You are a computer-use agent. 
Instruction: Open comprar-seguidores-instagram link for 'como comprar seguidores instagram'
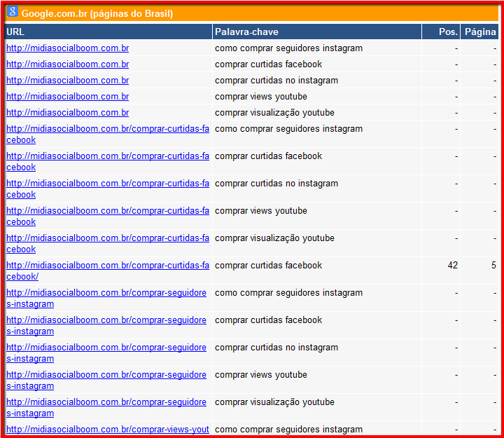106,293
